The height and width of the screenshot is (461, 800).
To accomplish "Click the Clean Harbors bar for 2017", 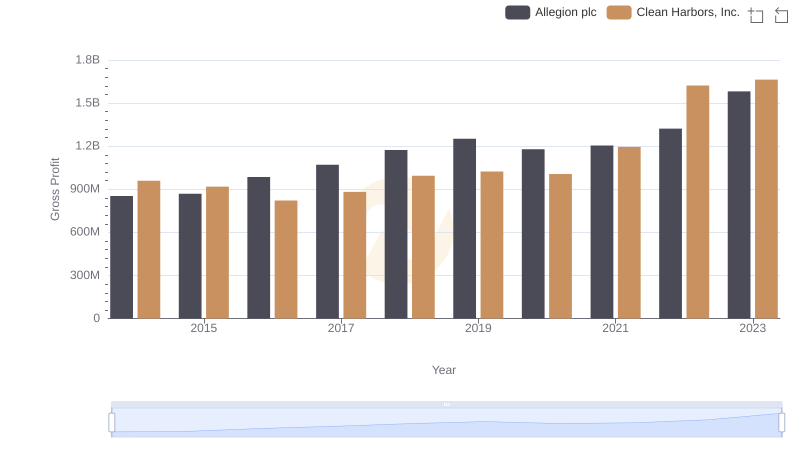I will pos(355,255).
